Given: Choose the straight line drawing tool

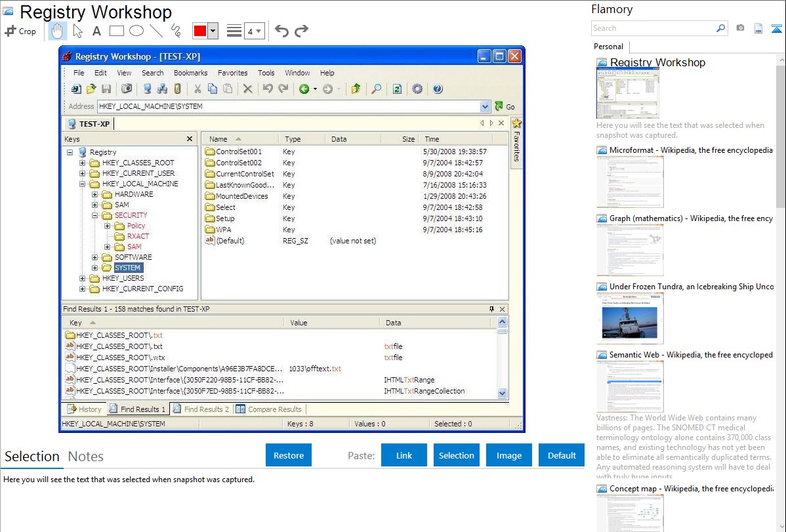Looking at the screenshot, I should coord(156,31).
